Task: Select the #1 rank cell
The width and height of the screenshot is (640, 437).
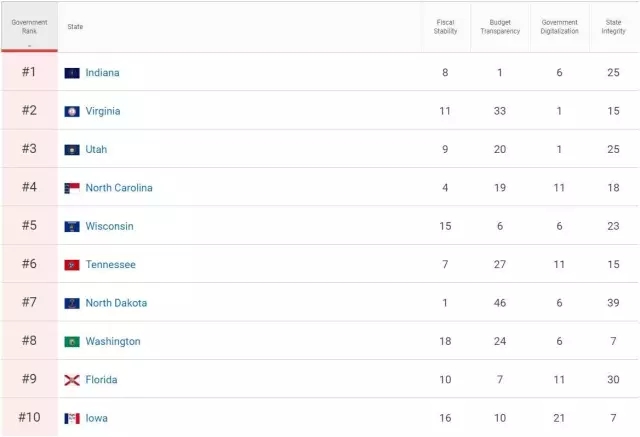Action: 29,72
